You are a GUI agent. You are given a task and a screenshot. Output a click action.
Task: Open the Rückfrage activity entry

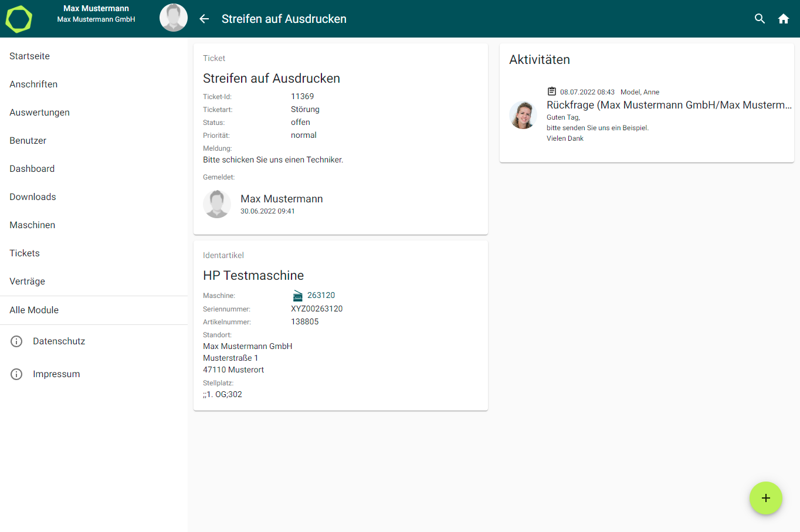(669, 105)
